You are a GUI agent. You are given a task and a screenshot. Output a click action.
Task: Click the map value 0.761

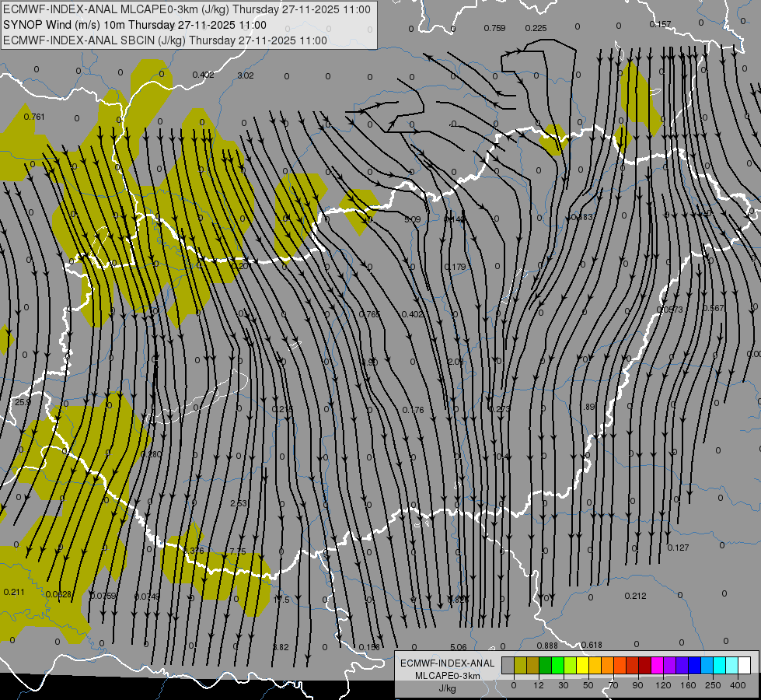click(x=34, y=117)
